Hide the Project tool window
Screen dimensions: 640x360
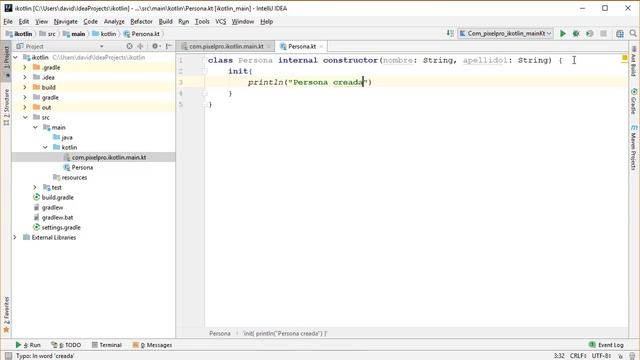point(169,46)
